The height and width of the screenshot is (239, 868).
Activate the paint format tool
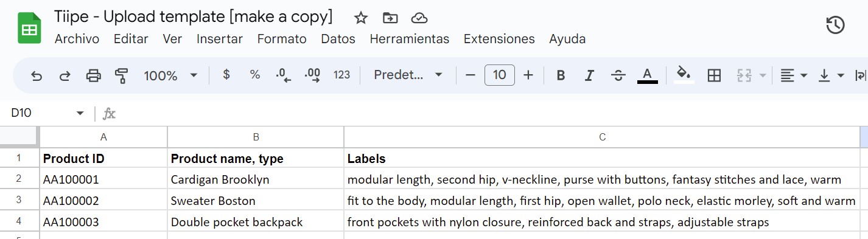[122, 75]
